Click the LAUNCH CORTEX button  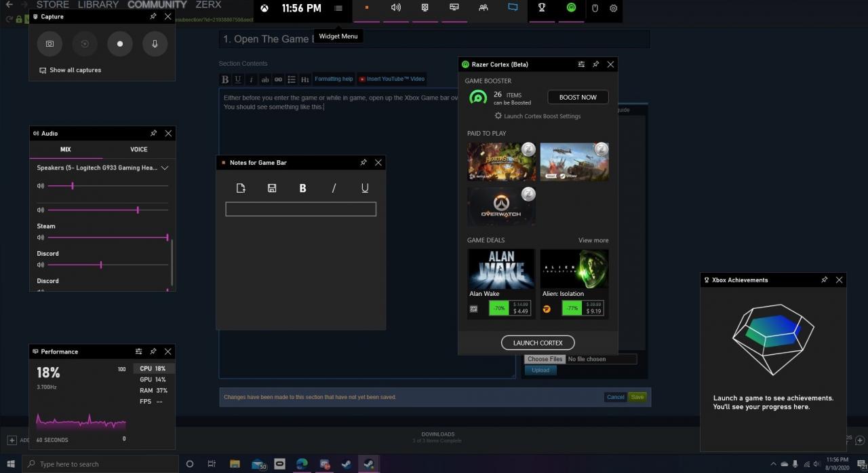538,343
